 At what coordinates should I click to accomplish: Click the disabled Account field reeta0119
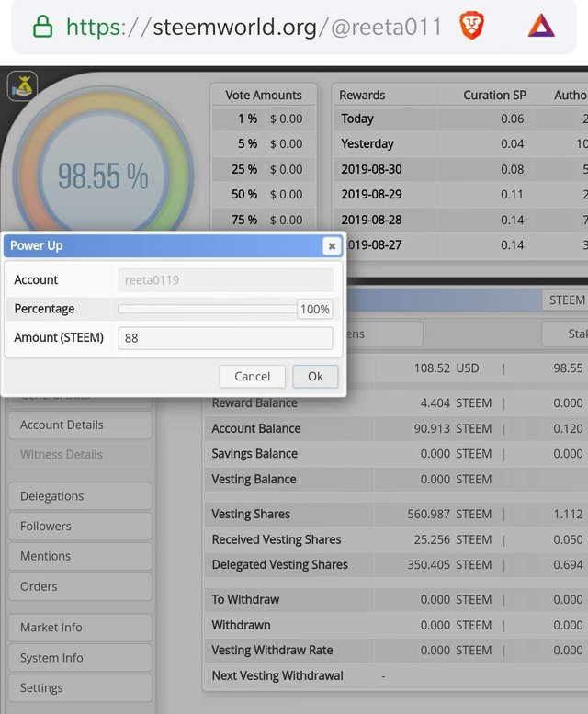(225, 279)
